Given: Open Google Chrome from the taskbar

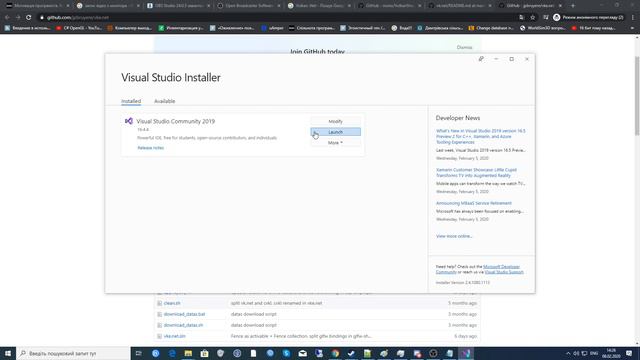Looking at the screenshot, I should pyautogui.click(x=335, y=353).
